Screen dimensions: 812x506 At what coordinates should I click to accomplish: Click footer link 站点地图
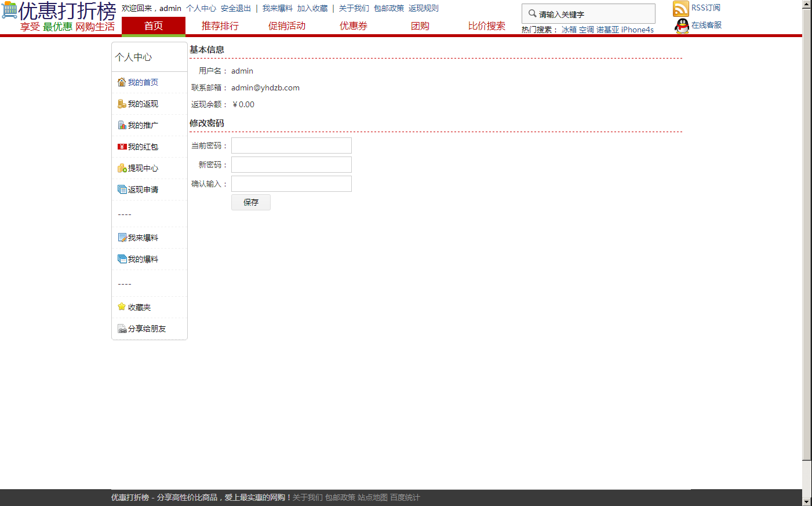(x=373, y=497)
